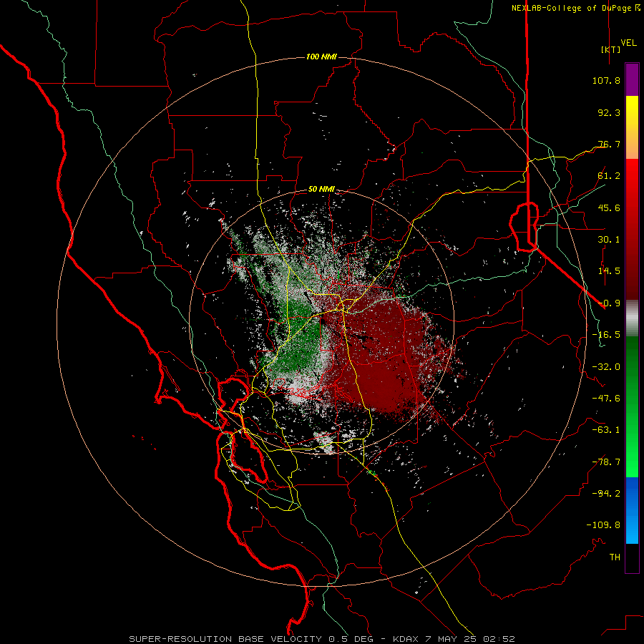Click the -78.7 legend value
The width and height of the screenshot is (644, 644).
(x=606, y=462)
